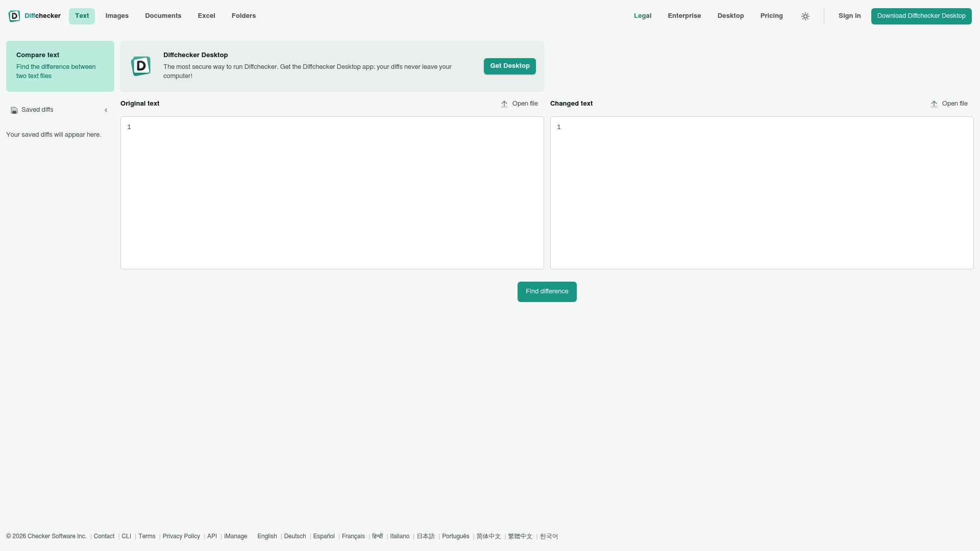Switch language to Simplified Chinese (简体中文)
This screenshot has width=980, height=551.
[x=489, y=537]
